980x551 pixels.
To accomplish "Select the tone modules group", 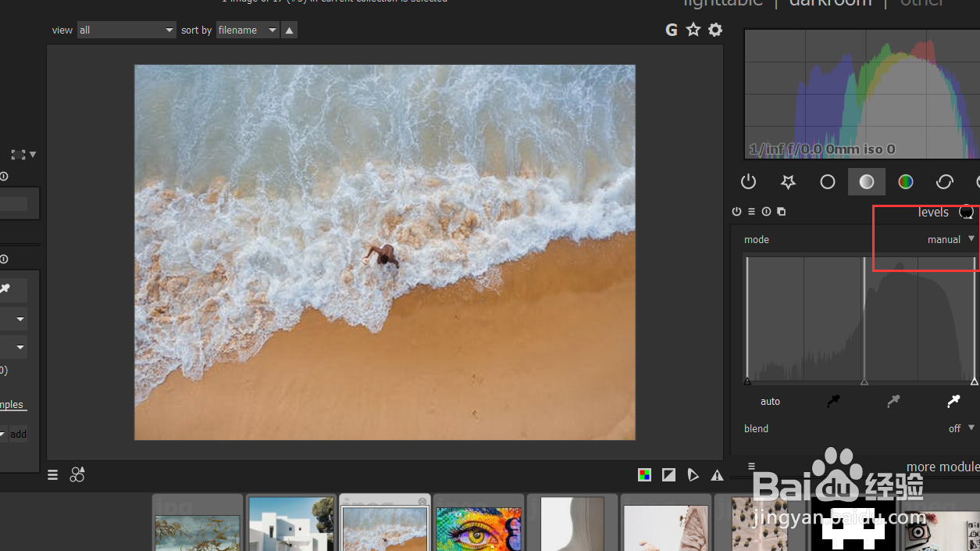I will 867,182.
